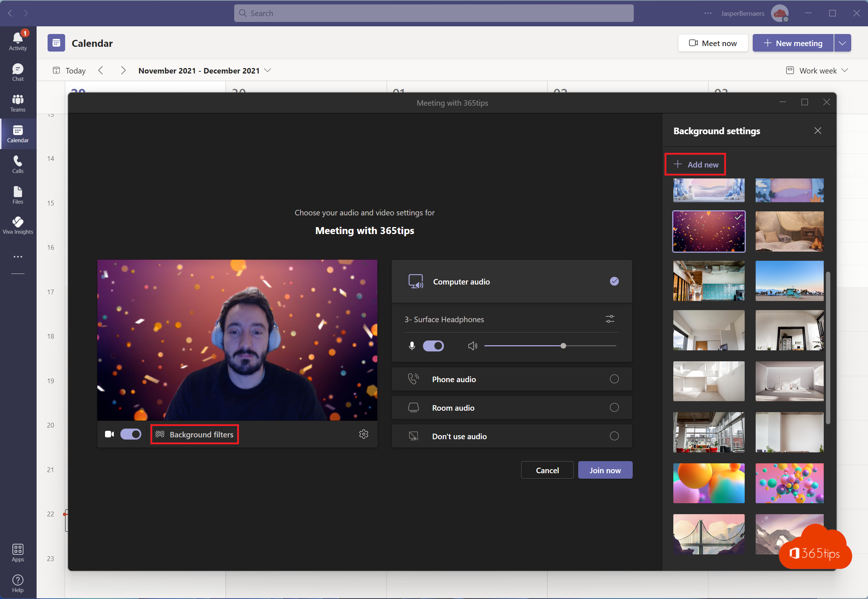This screenshot has width=868, height=599.
Task: Select the Don't use audio option
Action: (x=613, y=436)
